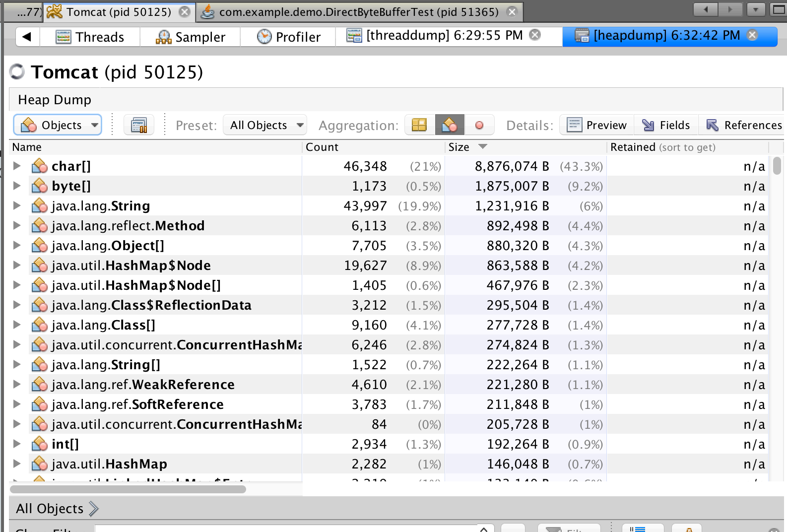Expand the java.lang.Object[] row
This screenshot has width=787, height=532.
coord(17,246)
